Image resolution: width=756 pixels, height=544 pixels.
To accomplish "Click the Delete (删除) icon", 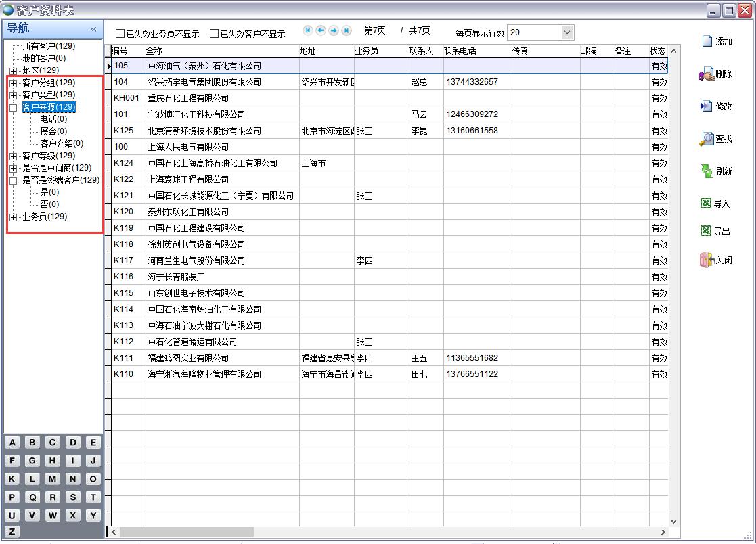I will tap(707, 74).
